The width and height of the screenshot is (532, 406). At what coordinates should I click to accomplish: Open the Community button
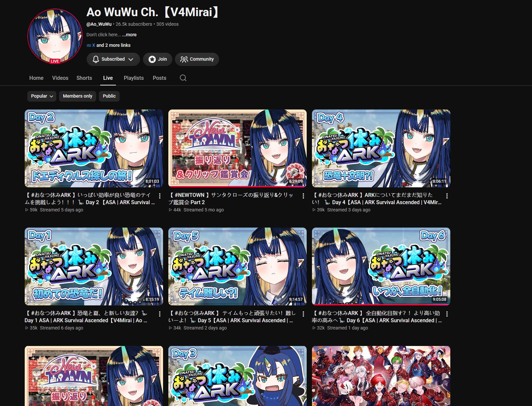[197, 59]
